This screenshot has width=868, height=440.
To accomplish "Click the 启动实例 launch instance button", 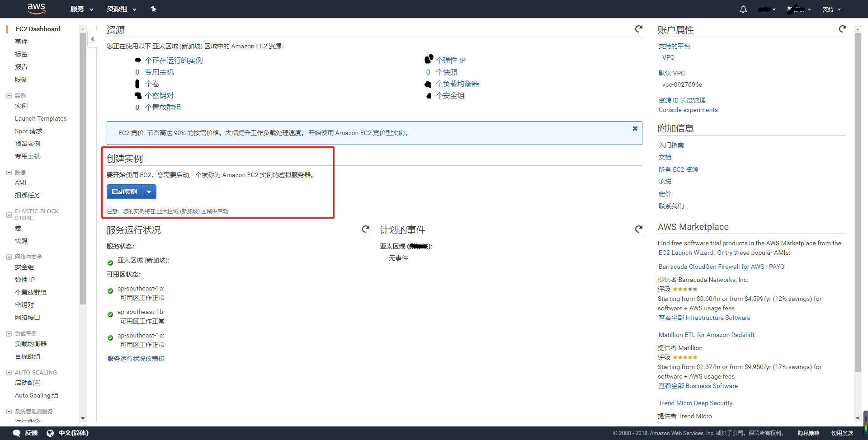I will tap(124, 192).
